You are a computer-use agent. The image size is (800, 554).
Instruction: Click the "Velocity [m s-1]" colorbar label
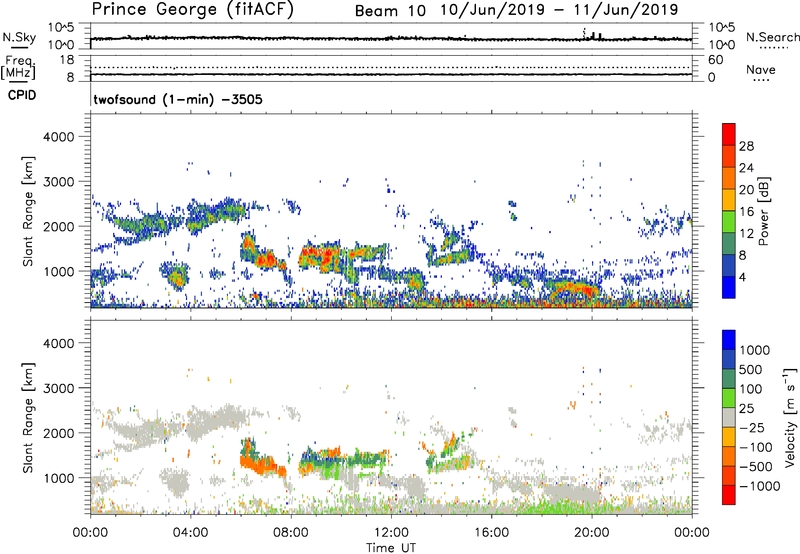point(790,417)
